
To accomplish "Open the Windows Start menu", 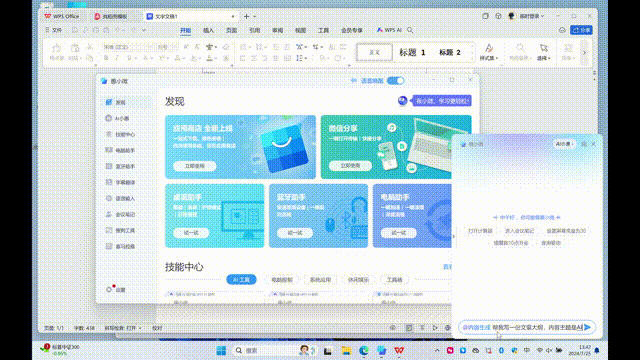I will point(221,351).
